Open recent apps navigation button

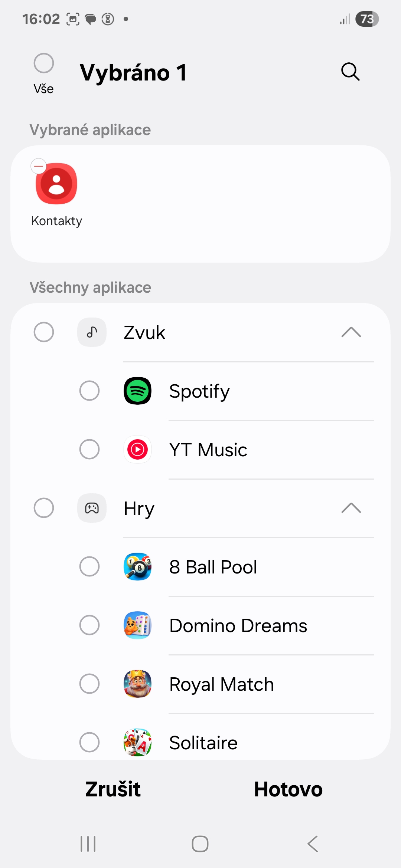pos(88,844)
